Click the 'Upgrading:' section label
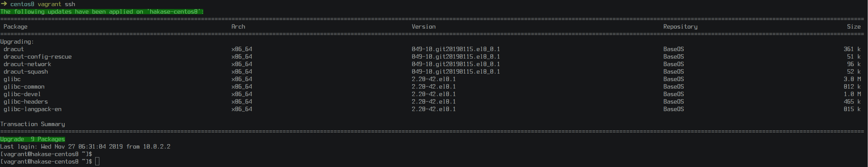The image size is (868, 167). [x=17, y=42]
